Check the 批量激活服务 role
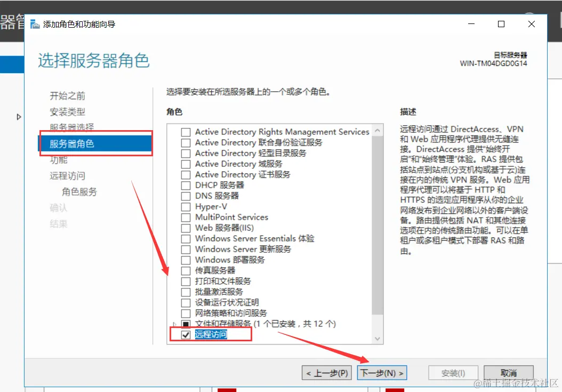Viewport: 562px width, 392px height. [x=186, y=292]
